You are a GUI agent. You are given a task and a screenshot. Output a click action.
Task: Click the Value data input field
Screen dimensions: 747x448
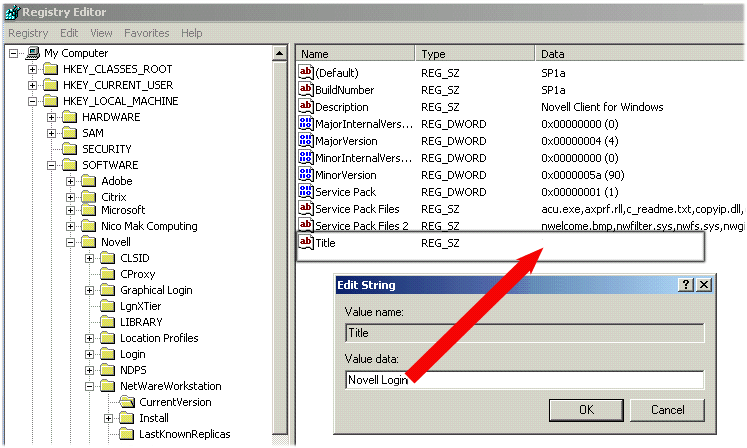(x=525, y=380)
